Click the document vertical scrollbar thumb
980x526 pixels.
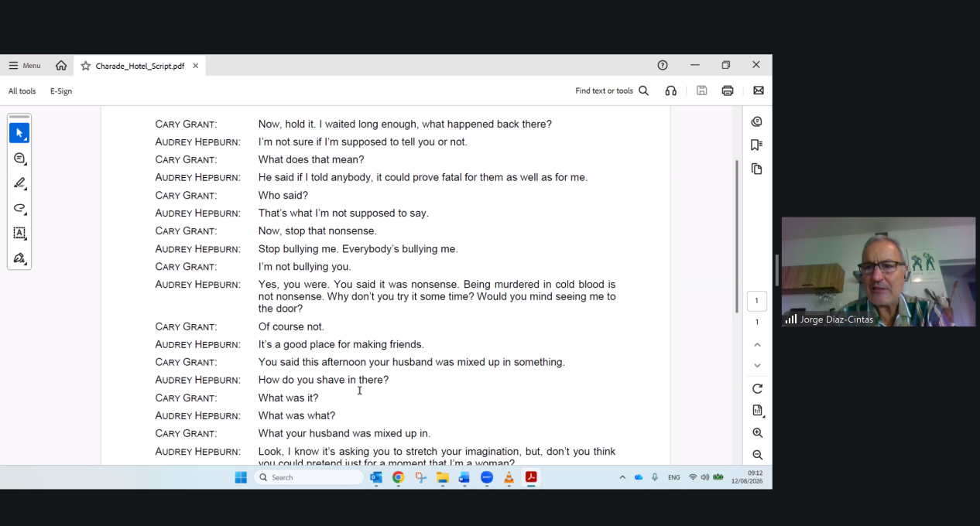(x=736, y=236)
